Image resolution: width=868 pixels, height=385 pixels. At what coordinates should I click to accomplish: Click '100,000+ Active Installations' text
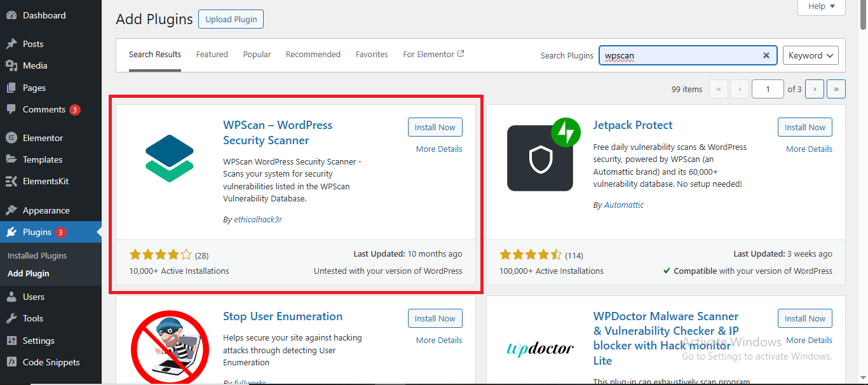(552, 271)
